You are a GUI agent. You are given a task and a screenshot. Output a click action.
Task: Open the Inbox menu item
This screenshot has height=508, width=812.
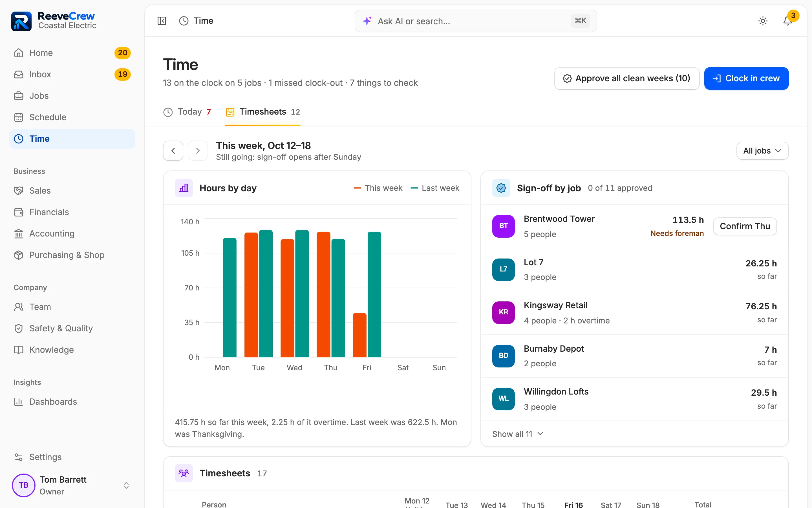pos(72,74)
